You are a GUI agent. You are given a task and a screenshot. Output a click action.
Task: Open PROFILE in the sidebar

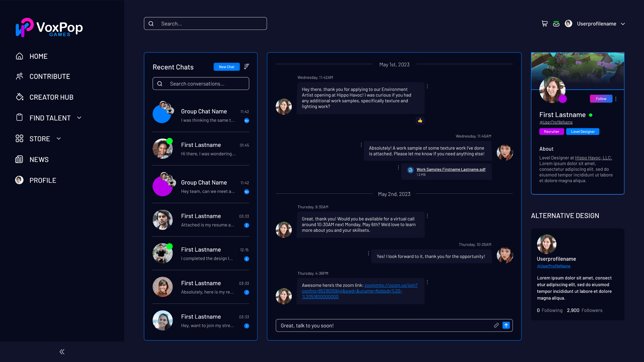[x=43, y=180]
